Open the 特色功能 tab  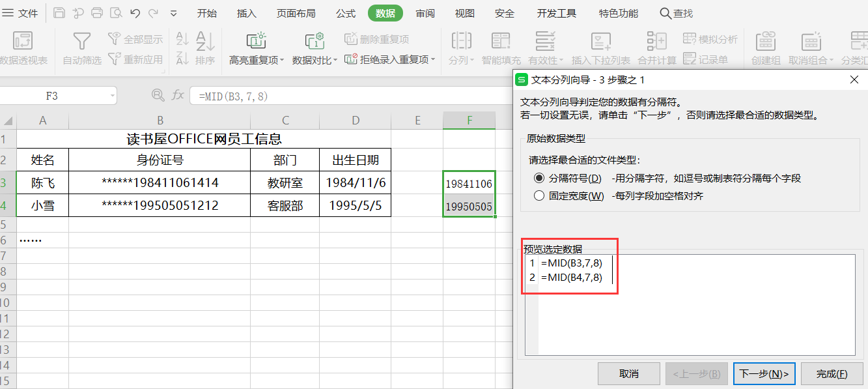coord(619,13)
